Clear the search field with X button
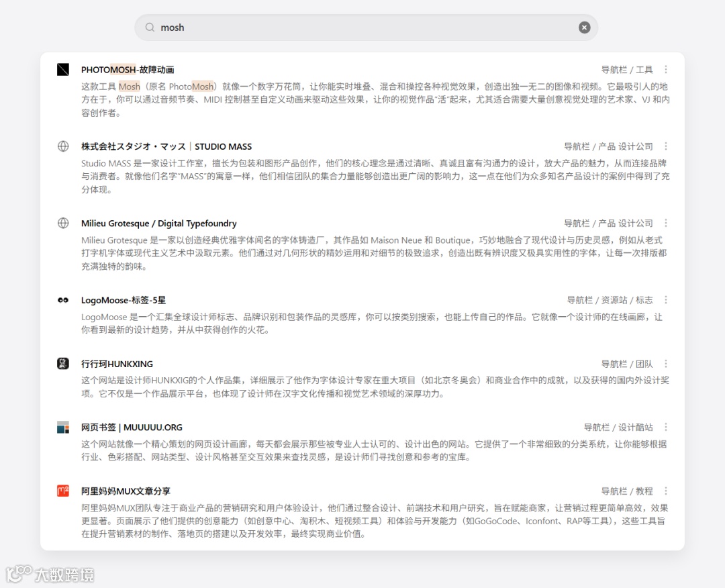The height and width of the screenshot is (588, 725). pos(585,28)
